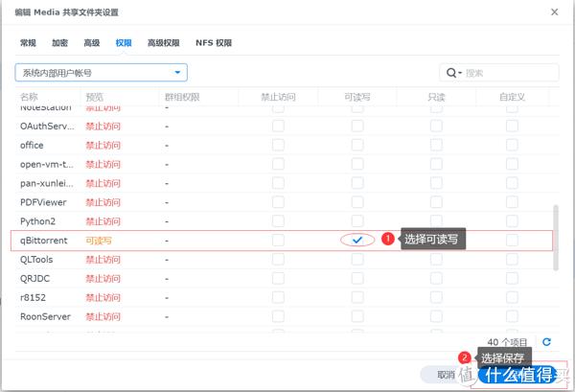Click the search magnifier icon
The width and height of the screenshot is (575, 392).
tap(451, 73)
